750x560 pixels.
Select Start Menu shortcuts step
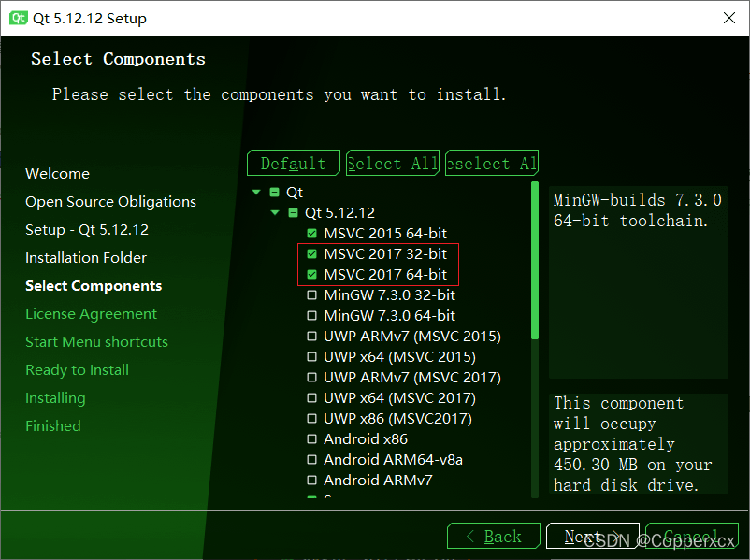[96, 342]
